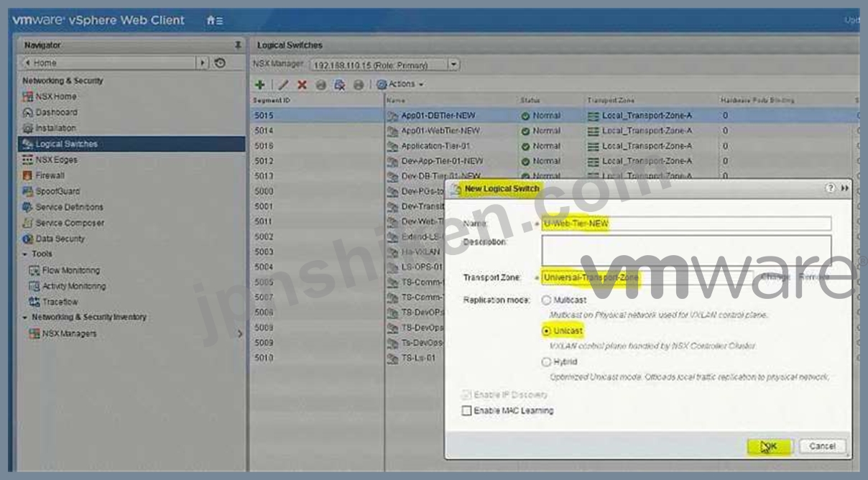
Task: Open Service Composer in Navigator
Action: 70,223
